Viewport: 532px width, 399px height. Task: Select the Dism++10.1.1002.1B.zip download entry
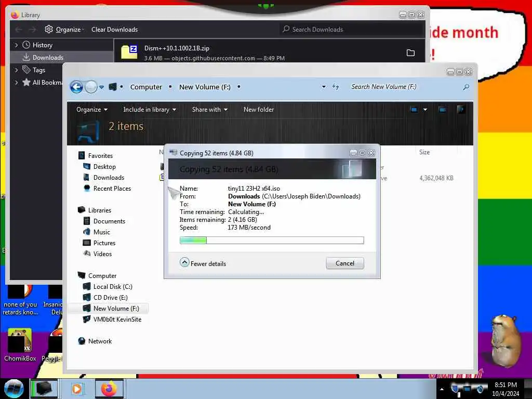point(270,52)
